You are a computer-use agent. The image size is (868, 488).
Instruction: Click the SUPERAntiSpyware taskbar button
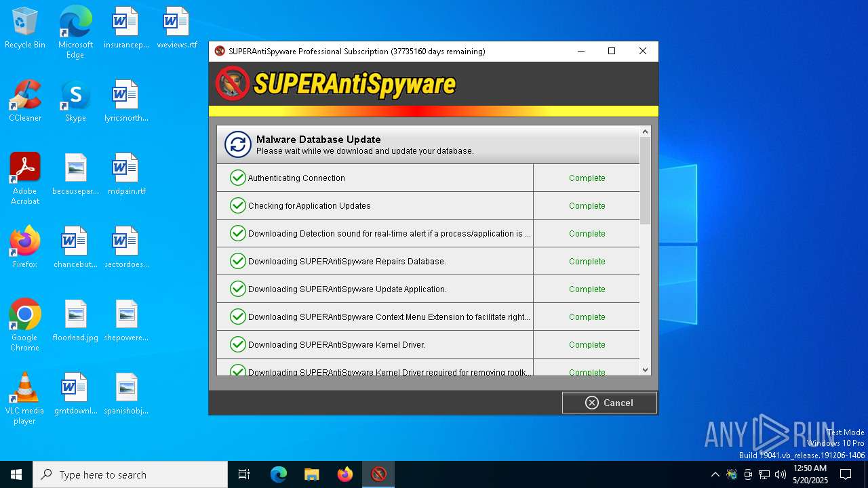[x=378, y=474]
